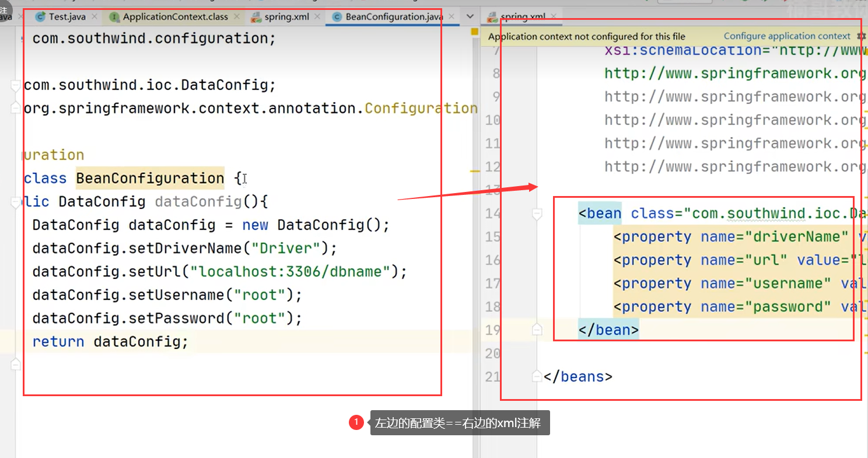Click the class icon on BeanConfiguration.java tab
The width and height of the screenshot is (868, 458).
(x=337, y=17)
